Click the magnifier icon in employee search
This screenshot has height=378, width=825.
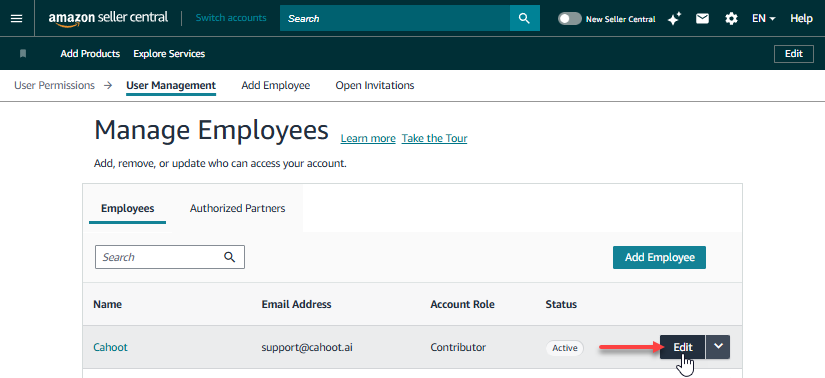coord(229,257)
